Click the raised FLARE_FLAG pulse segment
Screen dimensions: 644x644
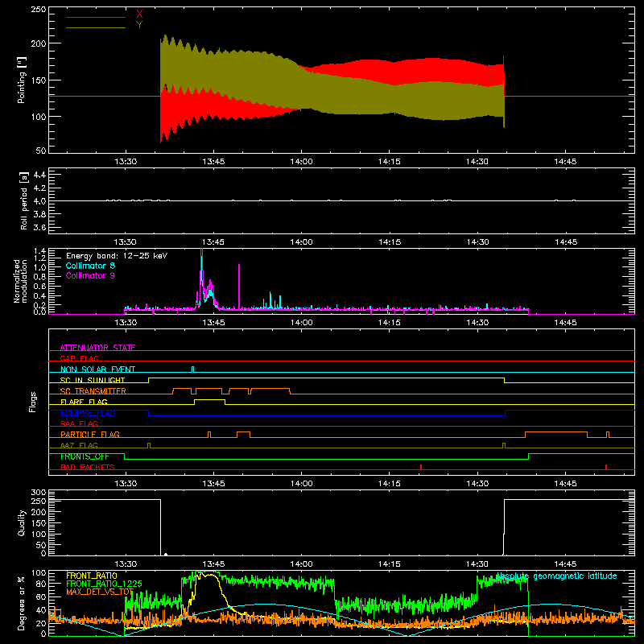pyautogui.click(x=209, y=399)
